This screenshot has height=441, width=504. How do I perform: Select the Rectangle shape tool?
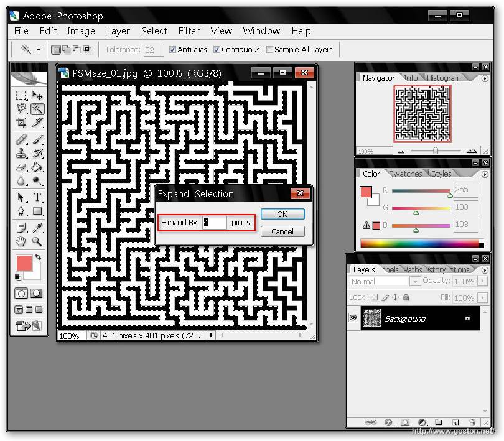click(x=37, y=211)
